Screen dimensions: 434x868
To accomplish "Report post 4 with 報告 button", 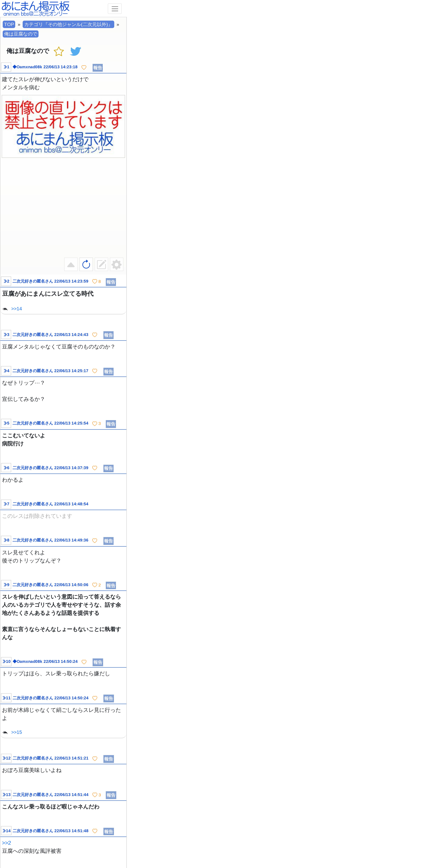I will click(108, 372).
